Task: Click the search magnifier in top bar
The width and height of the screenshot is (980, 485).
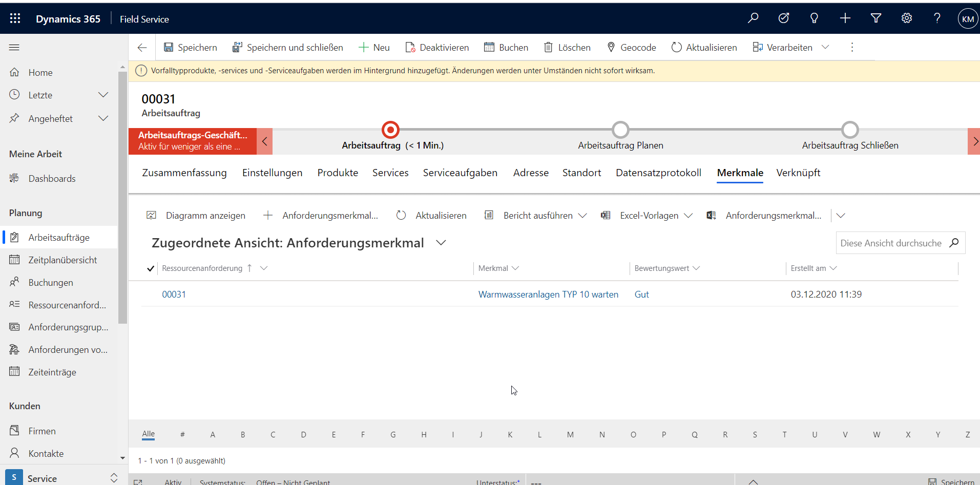Action: [753, 18]
